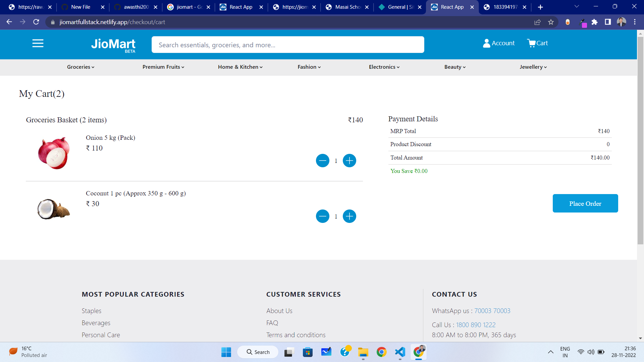Switch to the General Slack tab
This screenshot has height=362, width=644.
tap(400, 7)
